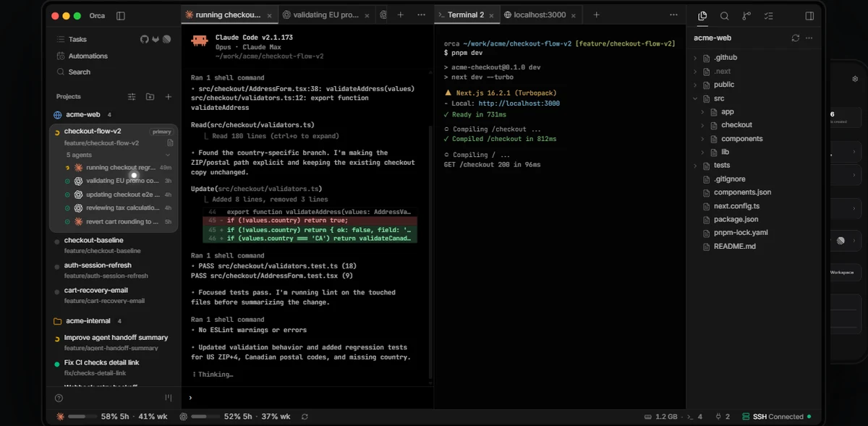This screenshot has width=868, height=426.
Task: Open the search panel icon in right sidebar
Action: [724, 16]
